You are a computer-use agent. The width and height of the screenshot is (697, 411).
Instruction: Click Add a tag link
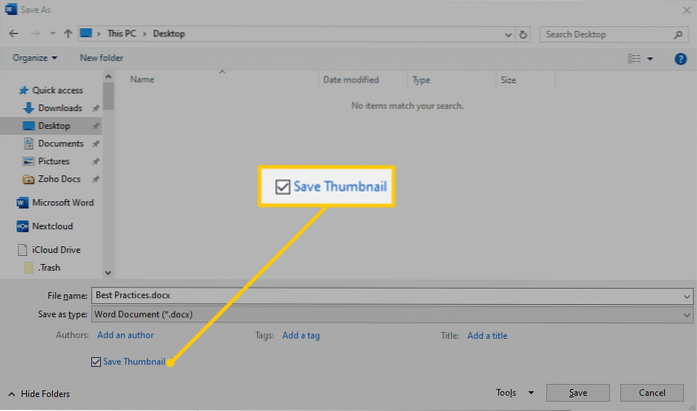(301, 335)
